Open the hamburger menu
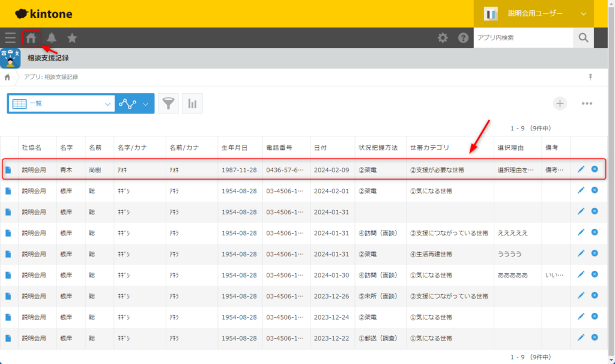This screenshot has width=615, height=364. [x=10, y=38]
